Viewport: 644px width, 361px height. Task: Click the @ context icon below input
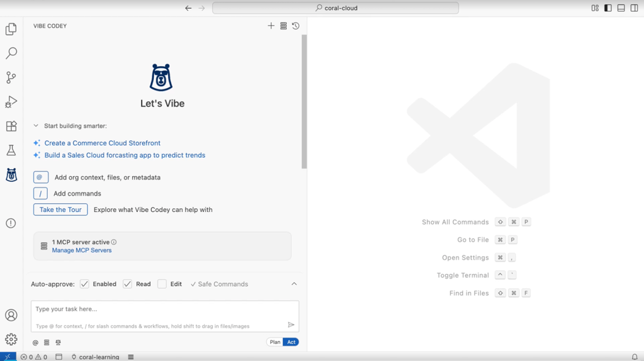tap(35, 343)
